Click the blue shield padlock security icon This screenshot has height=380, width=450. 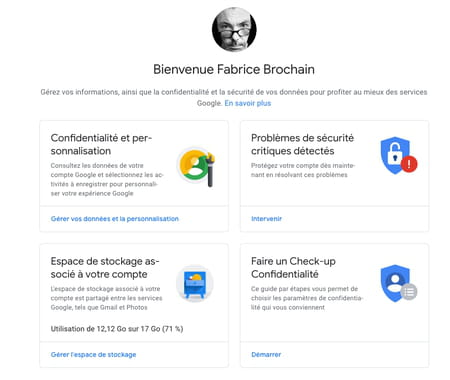click(395, 155)
